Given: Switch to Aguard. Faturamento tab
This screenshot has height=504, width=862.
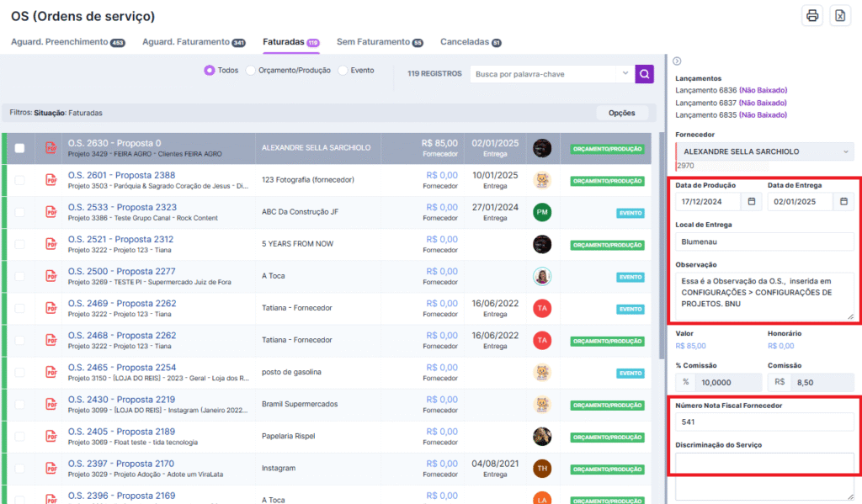Looking at the screenshot, I should point(194,42).
